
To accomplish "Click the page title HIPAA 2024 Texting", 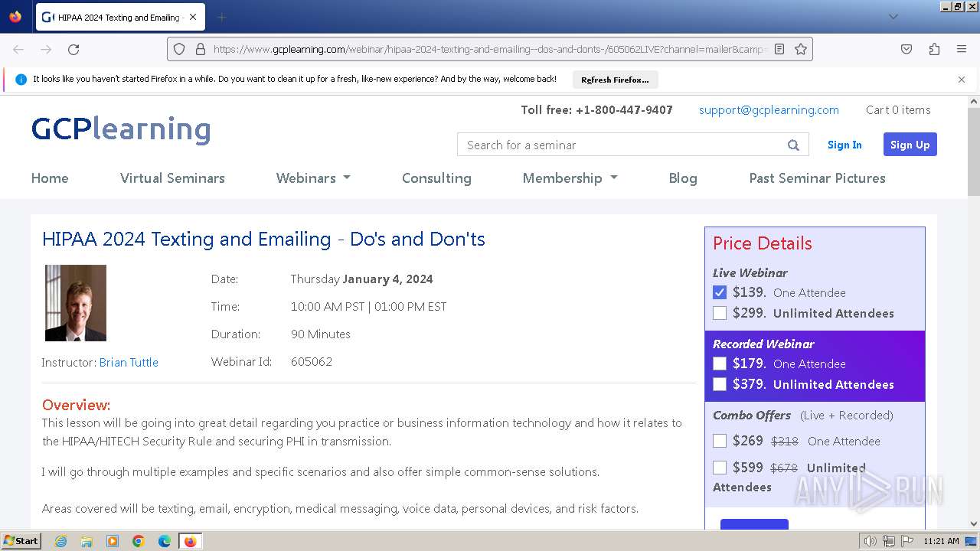I will click(x=263, y=239).
